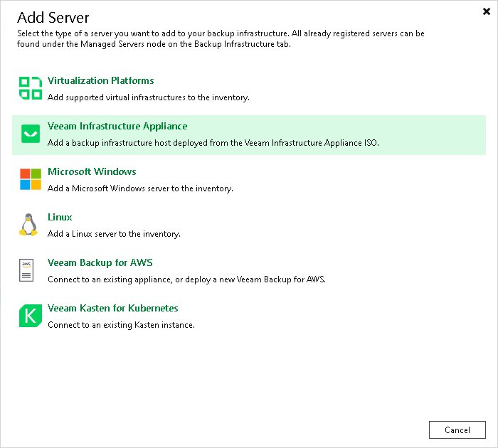Click 'Connect to an existing appliance, or deploy' text
The width and height of the screenshot is (498, 448).
pyautogui.click(x=186, y=279)
